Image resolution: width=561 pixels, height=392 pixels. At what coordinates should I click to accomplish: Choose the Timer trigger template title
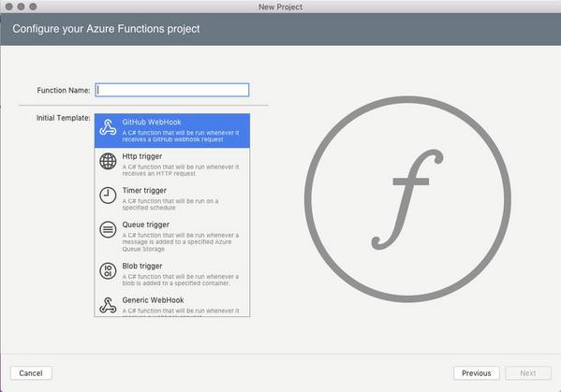[144, 191]
